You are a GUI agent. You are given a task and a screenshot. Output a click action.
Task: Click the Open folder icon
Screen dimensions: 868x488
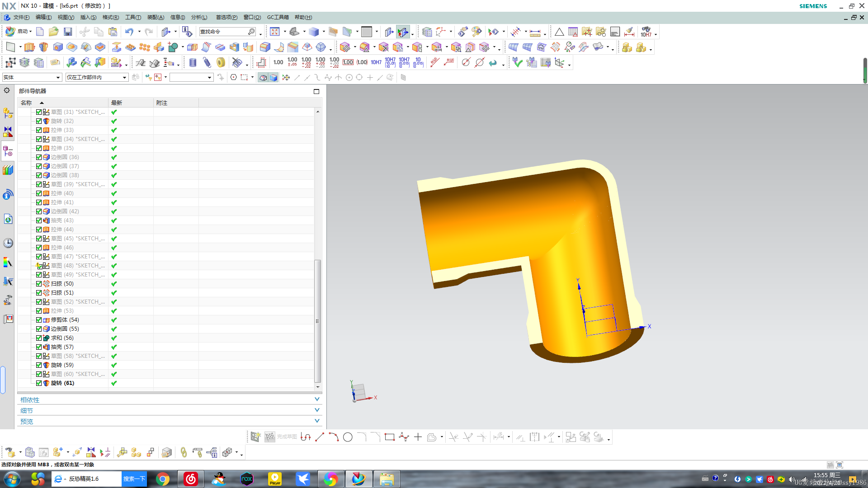(x=53, y=32)
